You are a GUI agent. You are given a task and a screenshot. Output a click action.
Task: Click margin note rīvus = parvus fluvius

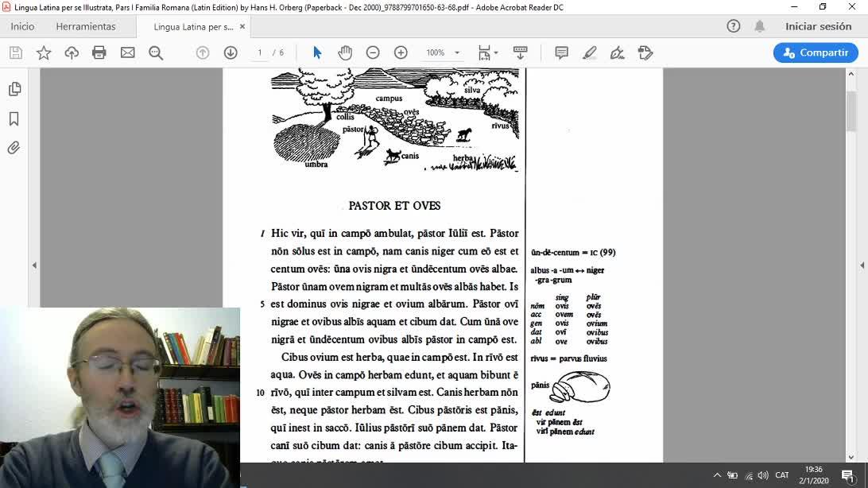568,358
